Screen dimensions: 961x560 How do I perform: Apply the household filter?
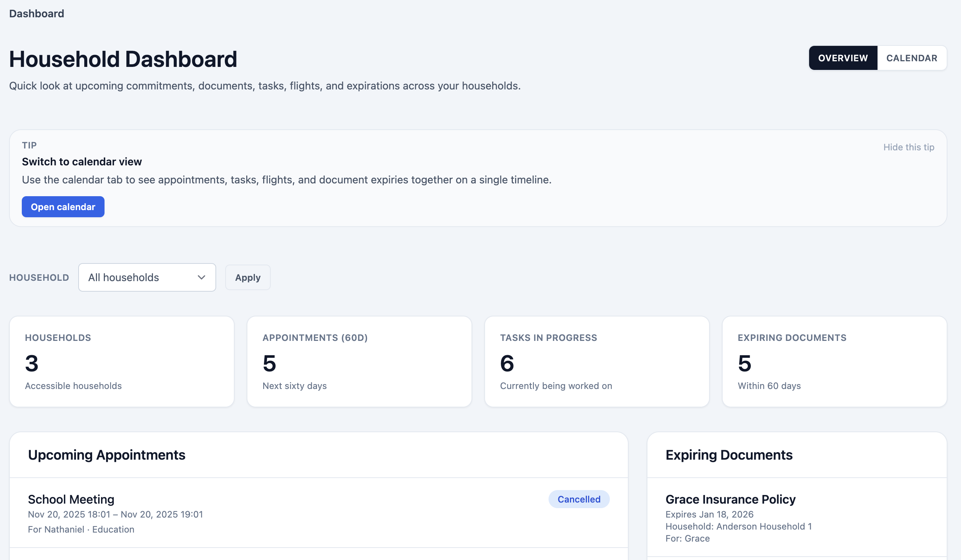coord(247,277)
